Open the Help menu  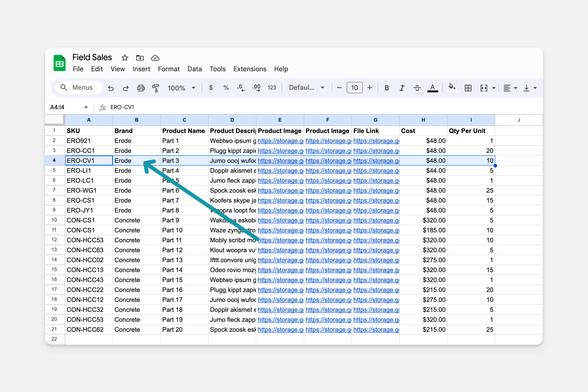point(281,69)
